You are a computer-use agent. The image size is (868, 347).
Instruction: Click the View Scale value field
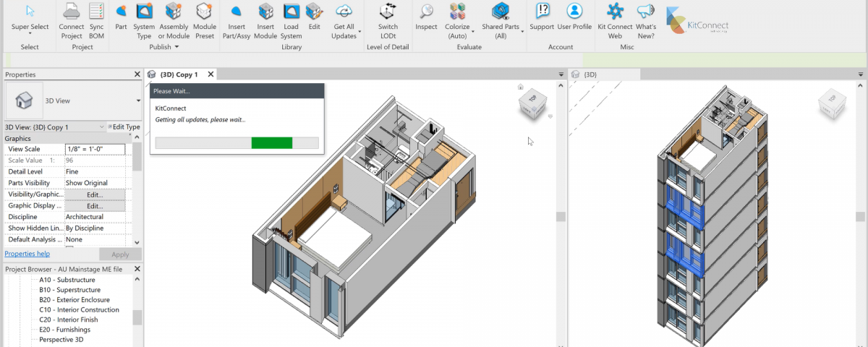click(x=95, y=149)
